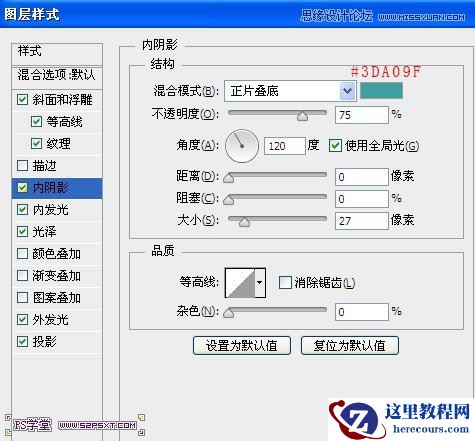Toggle the 内发光 checkbox
This screenshot has width=475, height=441.
[x=22, y=210]
